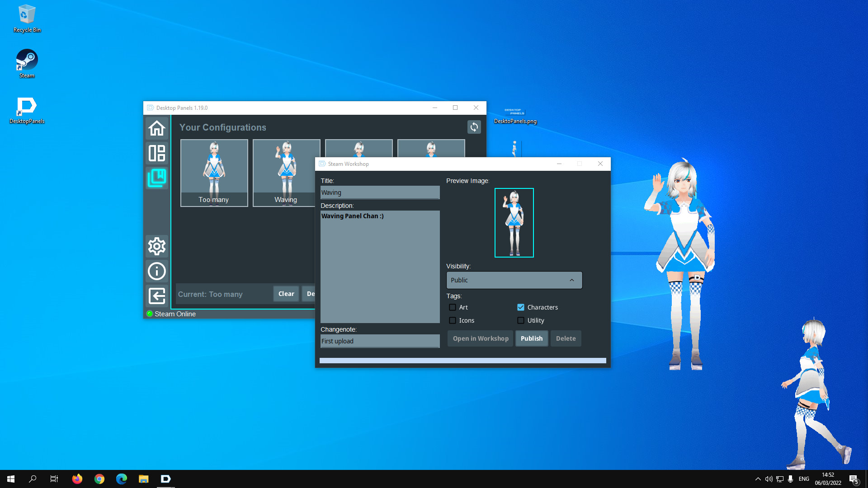Collapse the Public visibility selector chevron

[x=571, y=280]
